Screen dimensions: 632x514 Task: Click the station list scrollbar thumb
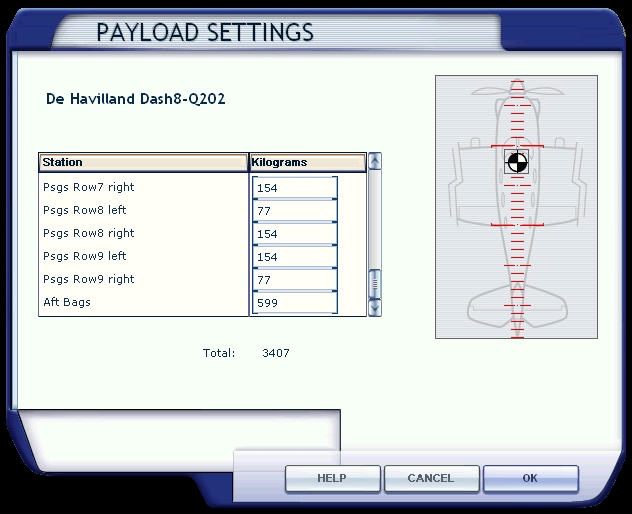375,283
